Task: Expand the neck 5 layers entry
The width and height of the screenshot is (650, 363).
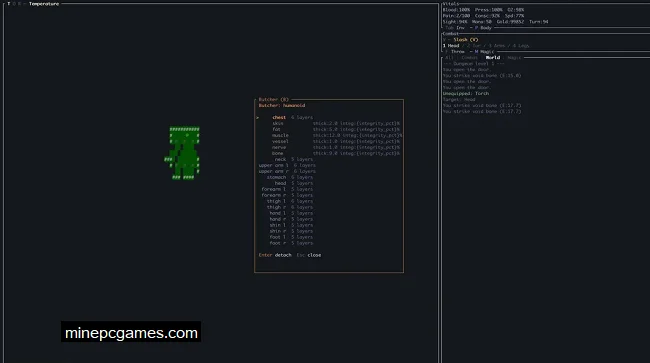Action: pyautogui.click(x=293, y=159)
